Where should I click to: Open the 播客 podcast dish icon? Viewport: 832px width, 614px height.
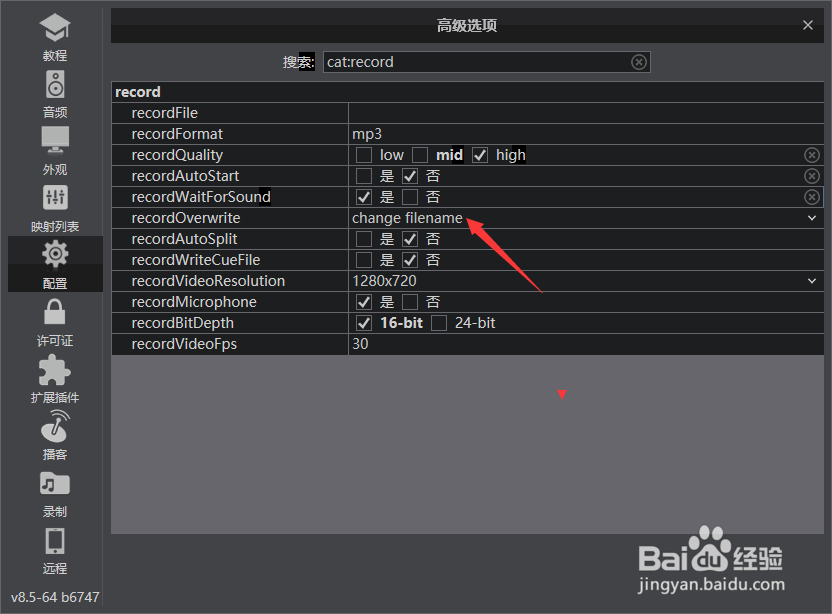point(55,426)
